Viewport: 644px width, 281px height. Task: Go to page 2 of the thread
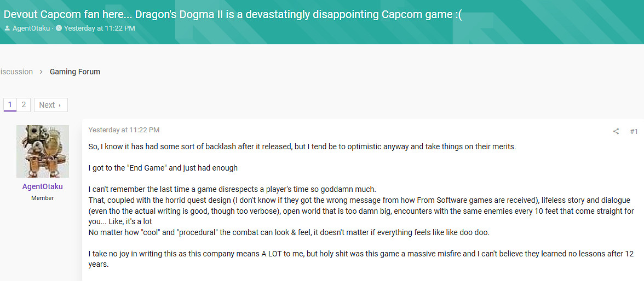[x=24, y=105]
